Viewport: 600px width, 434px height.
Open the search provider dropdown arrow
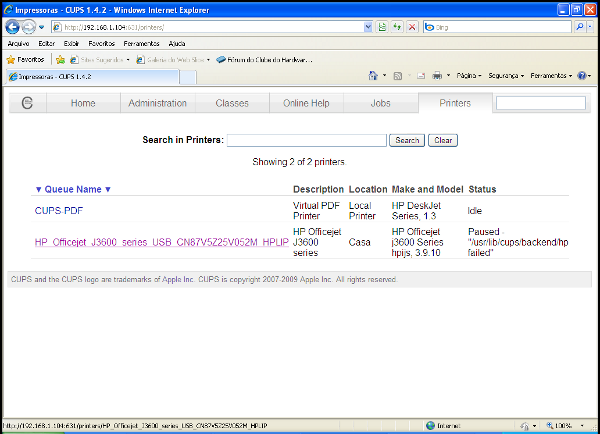(590, 27)
